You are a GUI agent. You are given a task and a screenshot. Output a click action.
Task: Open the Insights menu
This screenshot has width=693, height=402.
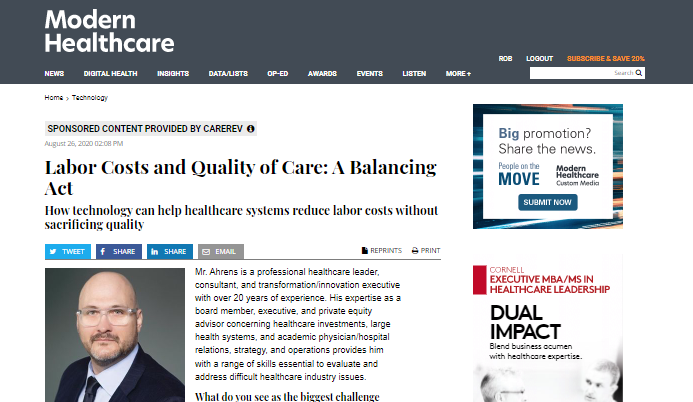173,74
